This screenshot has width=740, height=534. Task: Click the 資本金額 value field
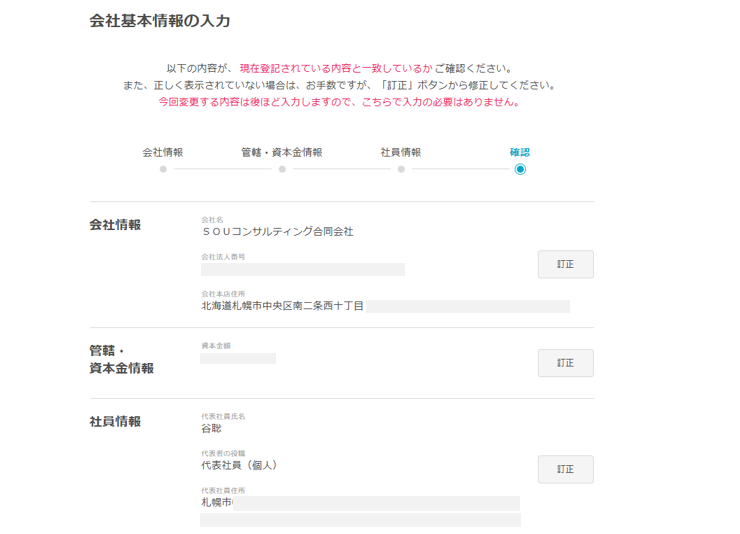point(238,358)
